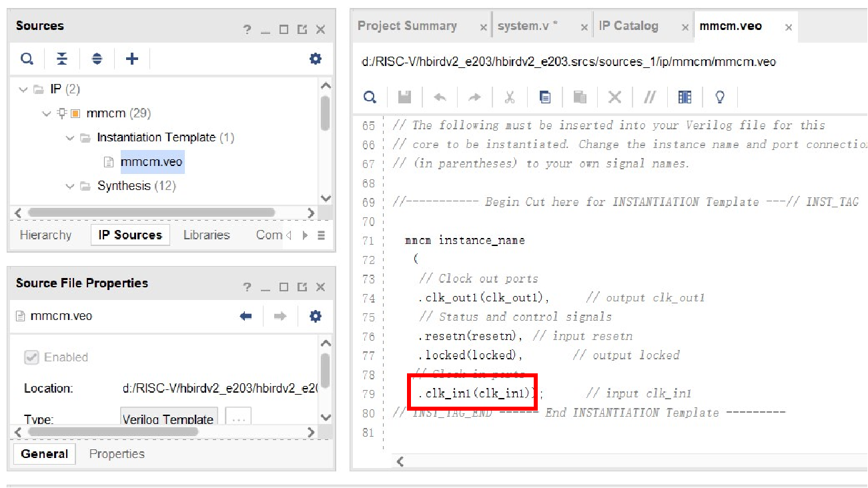Close the IP Catalog tab
The image size is (868, 488).
[685, 27]
